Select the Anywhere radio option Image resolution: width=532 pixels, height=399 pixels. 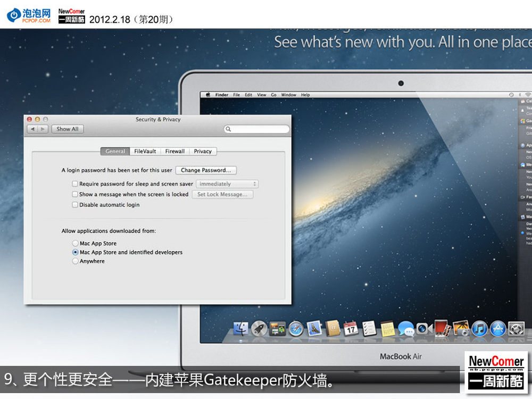(x=76, y=261)
